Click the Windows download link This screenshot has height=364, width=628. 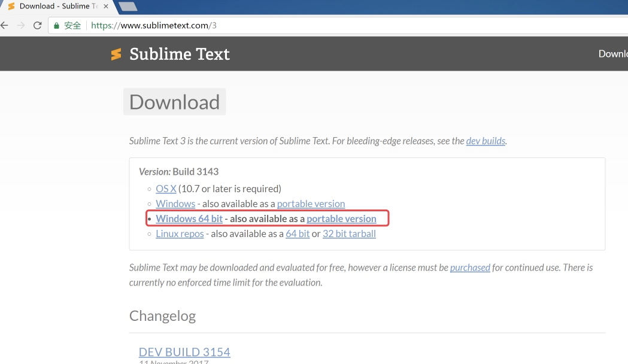tap(175, 204)
